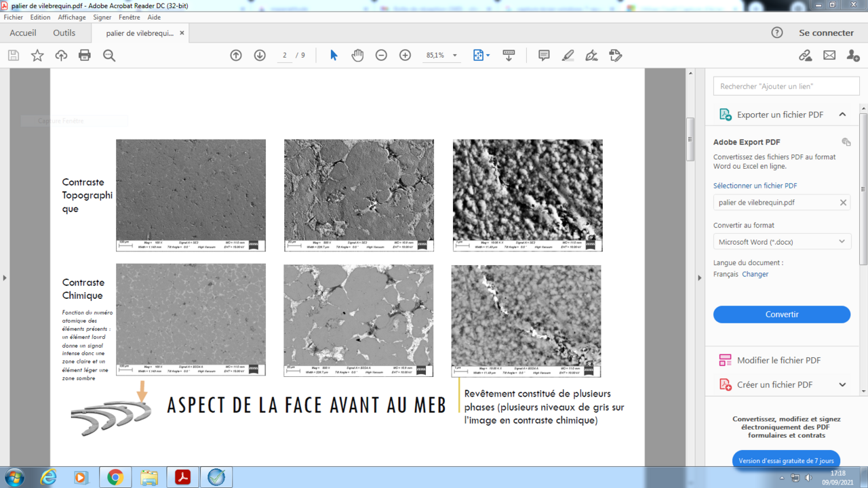The width and height of the screenshot is (868, 488).
Task: Click the stamp tool icon
Action: click(x=616, y=56)
